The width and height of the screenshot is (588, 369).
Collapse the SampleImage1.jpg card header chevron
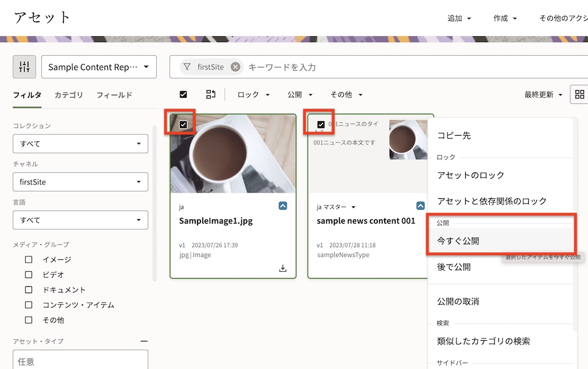tap(283, 206)
